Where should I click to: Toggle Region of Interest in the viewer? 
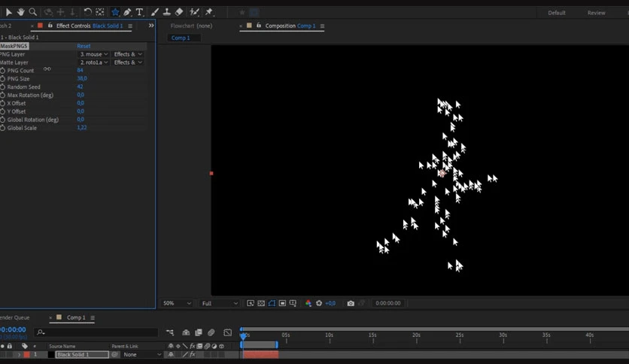coord(282,304)
